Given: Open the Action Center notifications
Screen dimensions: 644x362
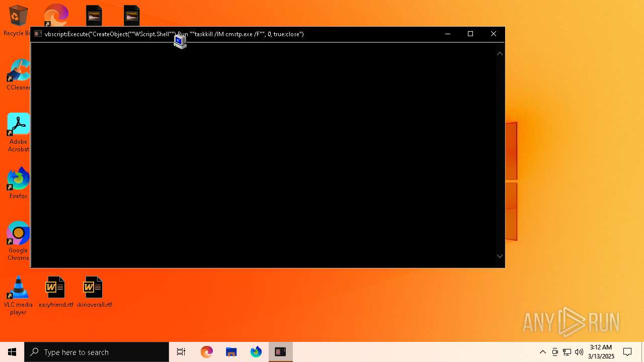Looking at the screenshot, I should [627, 352].
